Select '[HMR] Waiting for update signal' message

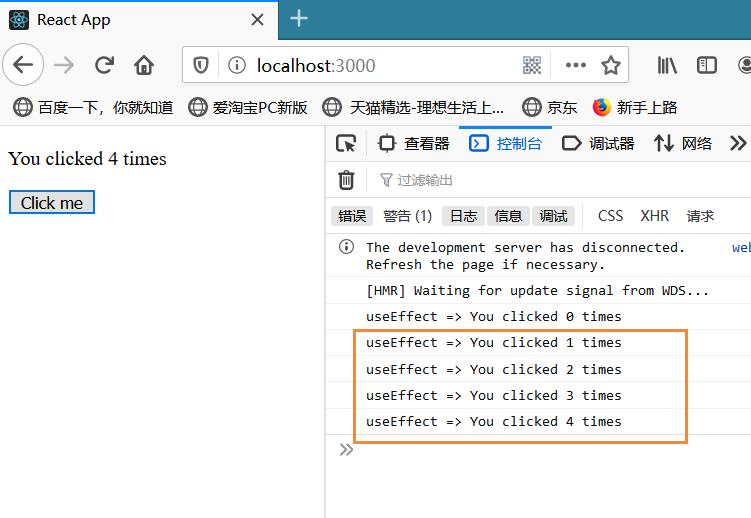537,291
